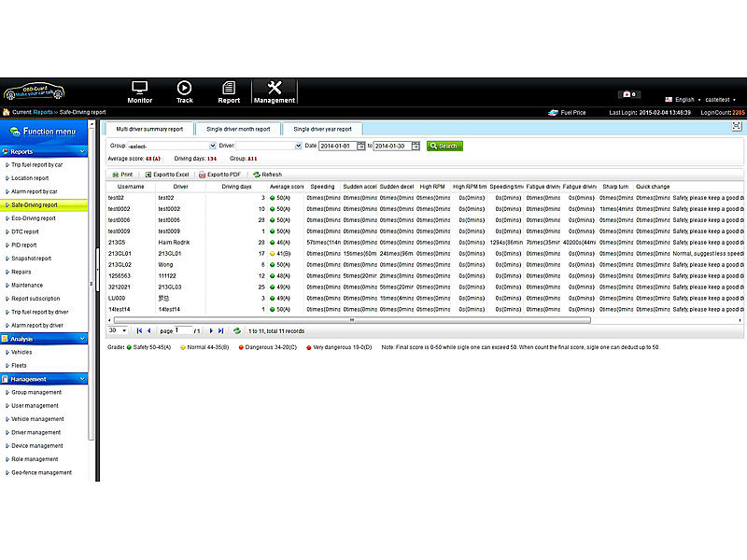
Task: Click the Driving days column header
Action: 236,187
